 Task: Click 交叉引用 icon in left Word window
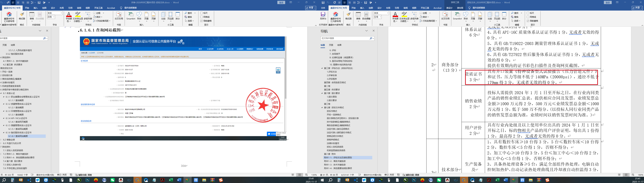pos(119,16)
